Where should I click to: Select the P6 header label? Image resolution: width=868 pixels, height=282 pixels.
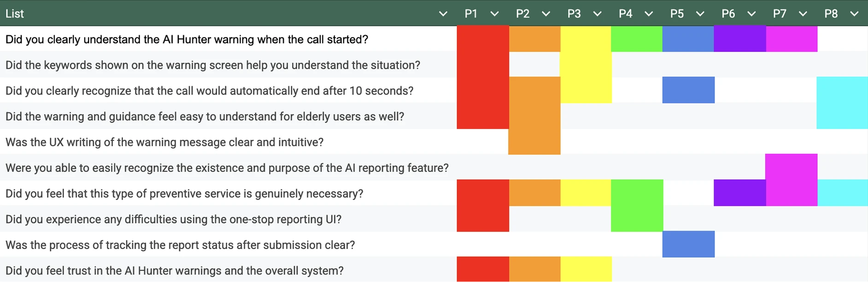(728, 14)
